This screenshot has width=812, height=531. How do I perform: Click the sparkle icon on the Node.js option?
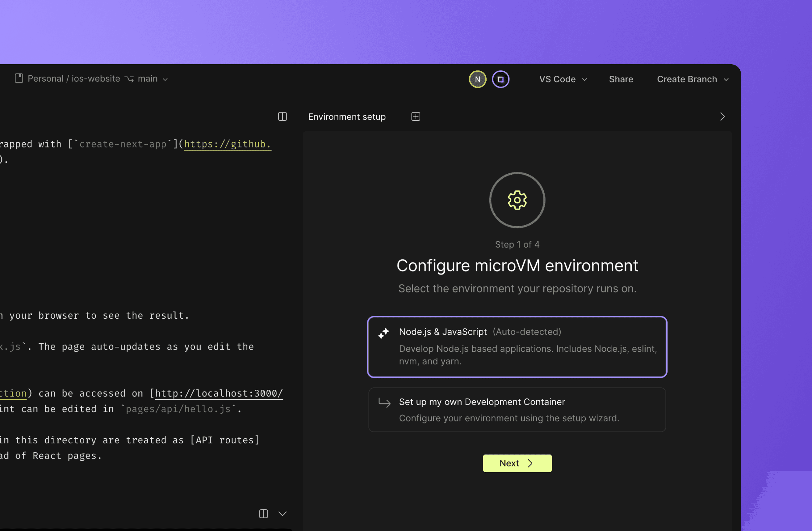coord(383,333)
